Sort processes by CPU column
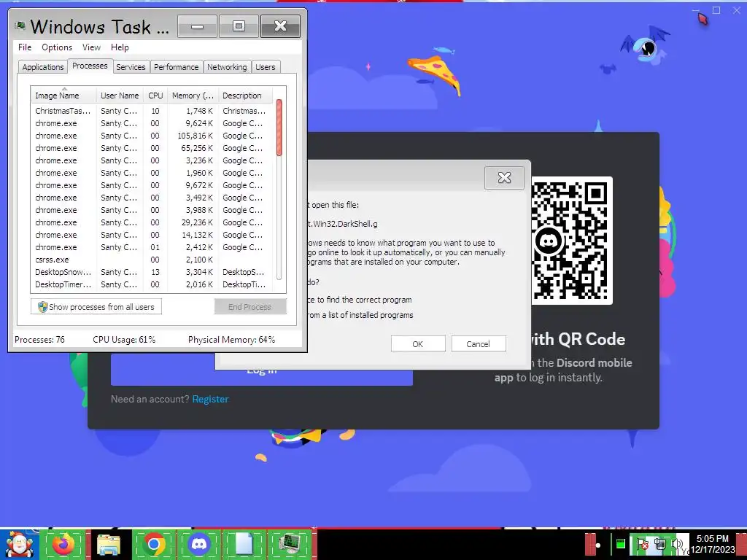The image size is (747, 560). (155, 96)
